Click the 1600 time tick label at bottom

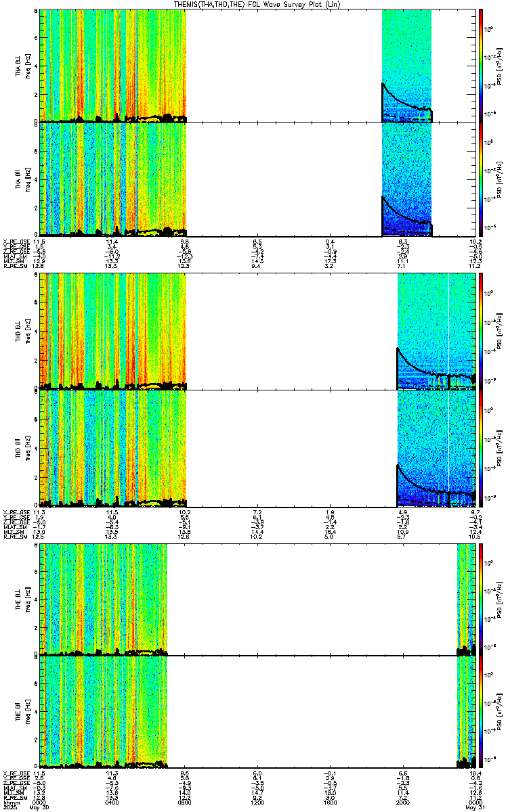coord(330,803)
